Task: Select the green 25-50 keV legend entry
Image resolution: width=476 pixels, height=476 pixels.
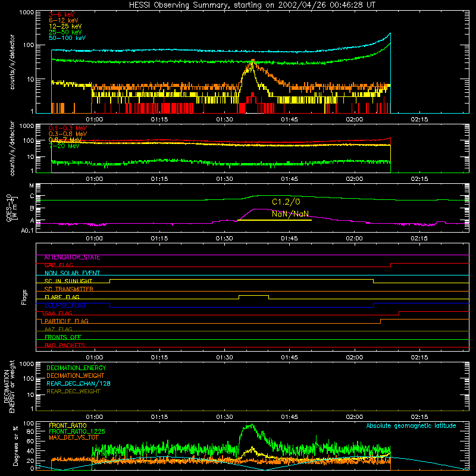Action: pyautogui.click(x=65, y=32)
